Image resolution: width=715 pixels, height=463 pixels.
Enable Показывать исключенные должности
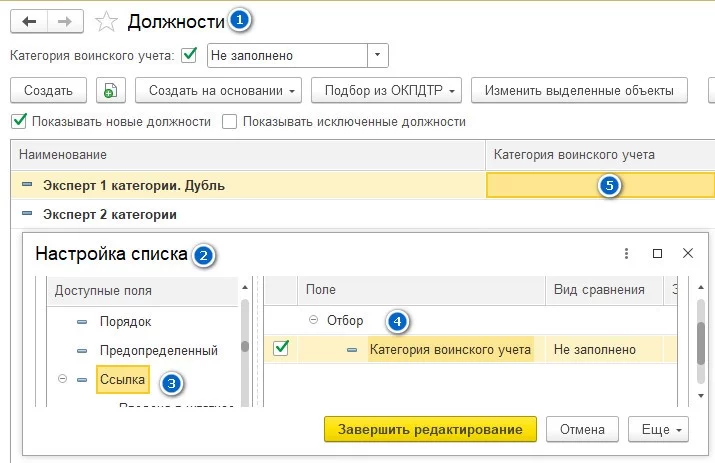click(x=229, y=122)
